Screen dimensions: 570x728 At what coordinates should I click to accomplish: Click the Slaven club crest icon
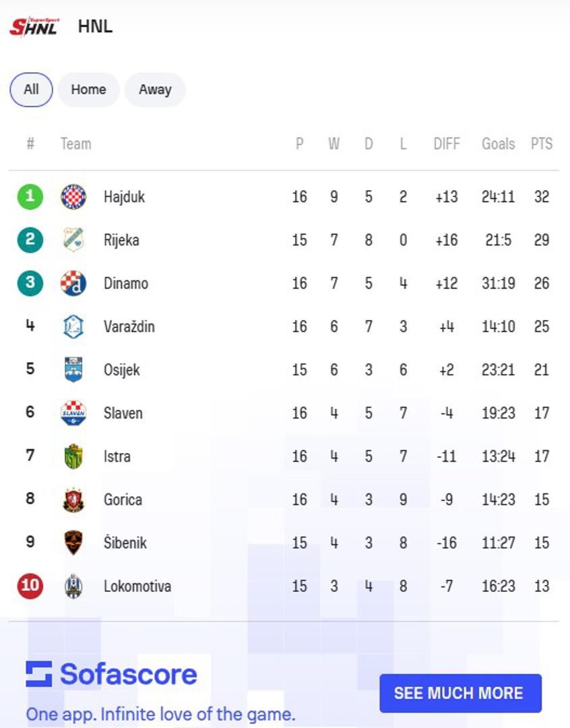tap(73, 413)
